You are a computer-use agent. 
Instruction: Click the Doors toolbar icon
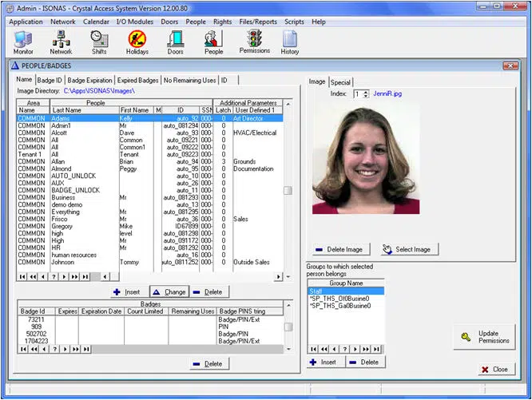(175, 42)
